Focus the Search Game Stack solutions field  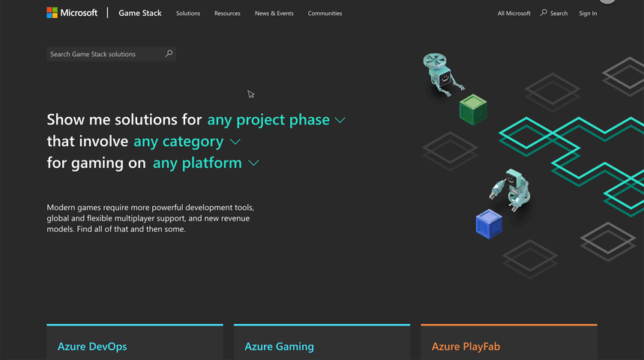click(x=111, y=54)
